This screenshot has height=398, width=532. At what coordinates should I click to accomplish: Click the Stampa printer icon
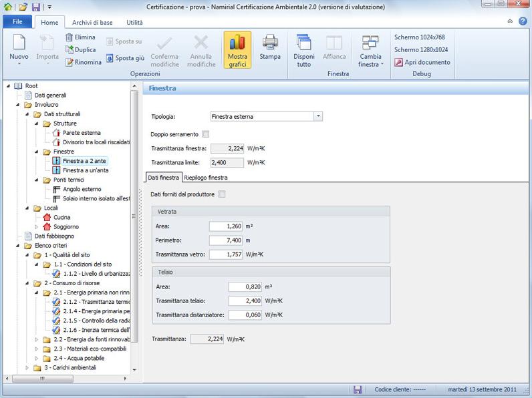(x=270, y=43)
